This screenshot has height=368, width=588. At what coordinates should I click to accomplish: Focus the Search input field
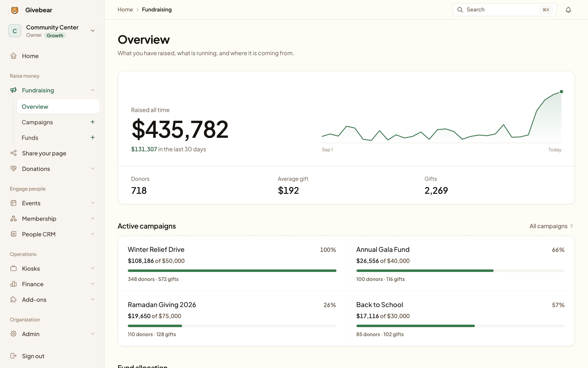pyautogui.click(x=504, y=10)
